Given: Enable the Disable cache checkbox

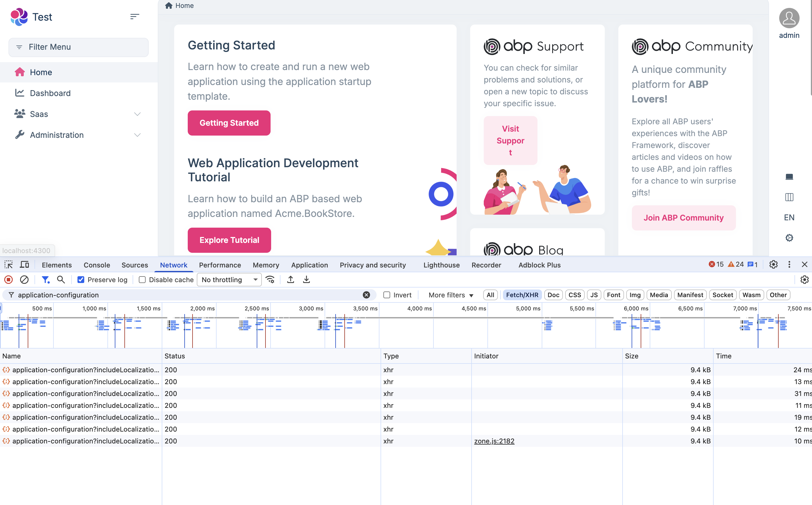Looking at the screenshot, I should [x=142, y=280].
